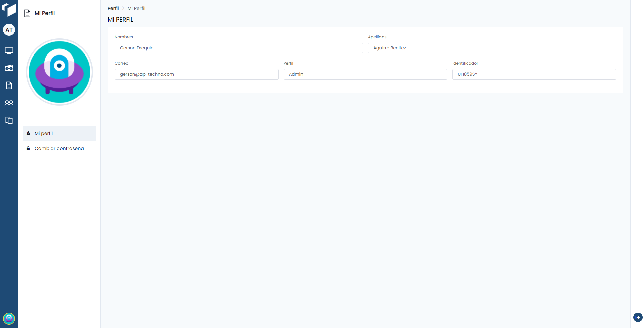
Task: Click the Perfil field showing Admin
Action: pos(365,74)
